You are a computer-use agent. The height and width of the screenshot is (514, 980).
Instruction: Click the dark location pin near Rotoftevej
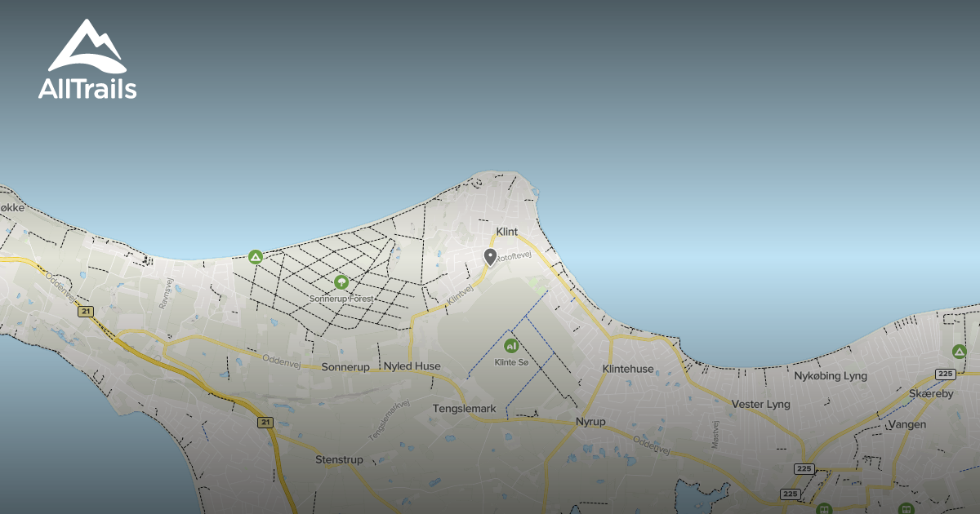488,257
